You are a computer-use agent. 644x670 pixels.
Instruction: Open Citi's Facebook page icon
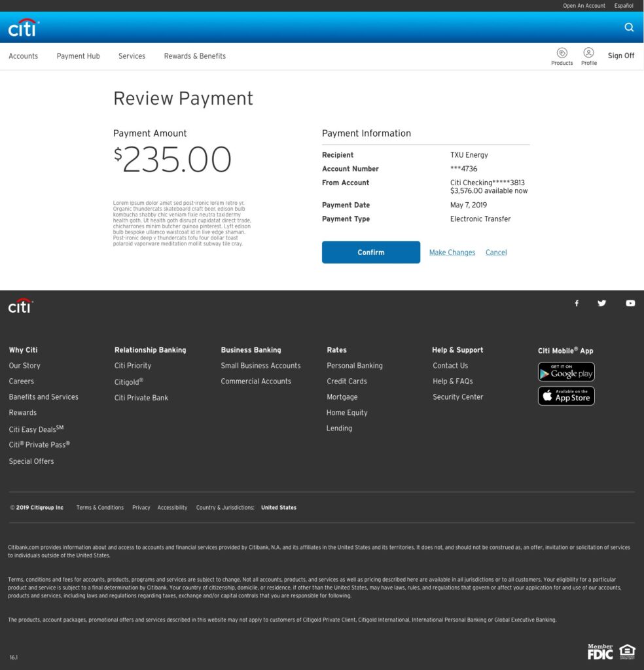(x=577, y=303)
